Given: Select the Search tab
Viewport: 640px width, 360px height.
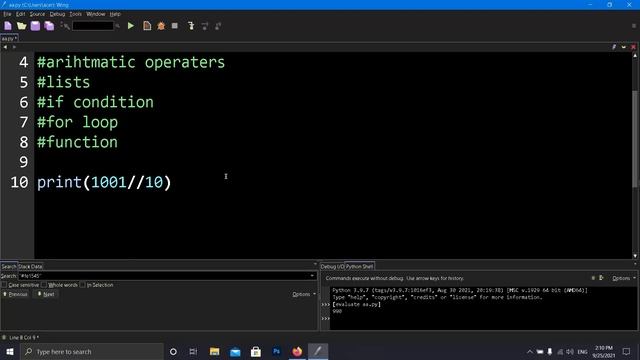Looking at the screenshot, I should pyautogui.click(x=9, y=267).
